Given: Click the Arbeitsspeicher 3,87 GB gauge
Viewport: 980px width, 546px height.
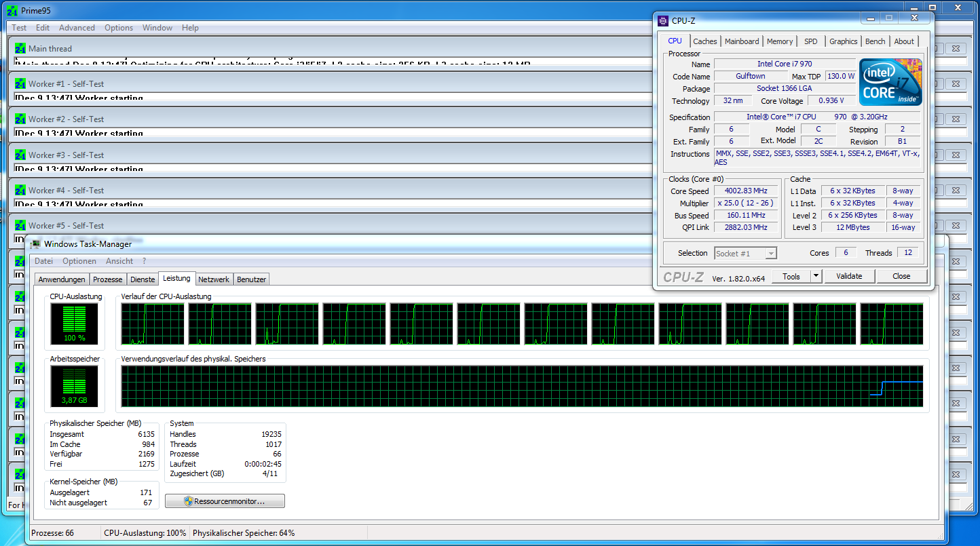Looking at the screenshot, I should pos(75,387).
